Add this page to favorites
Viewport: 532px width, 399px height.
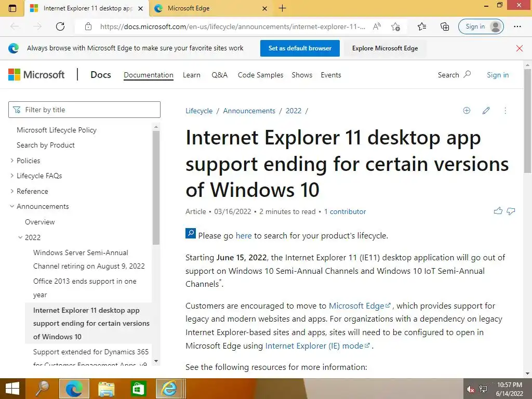(x=395, y=26)
